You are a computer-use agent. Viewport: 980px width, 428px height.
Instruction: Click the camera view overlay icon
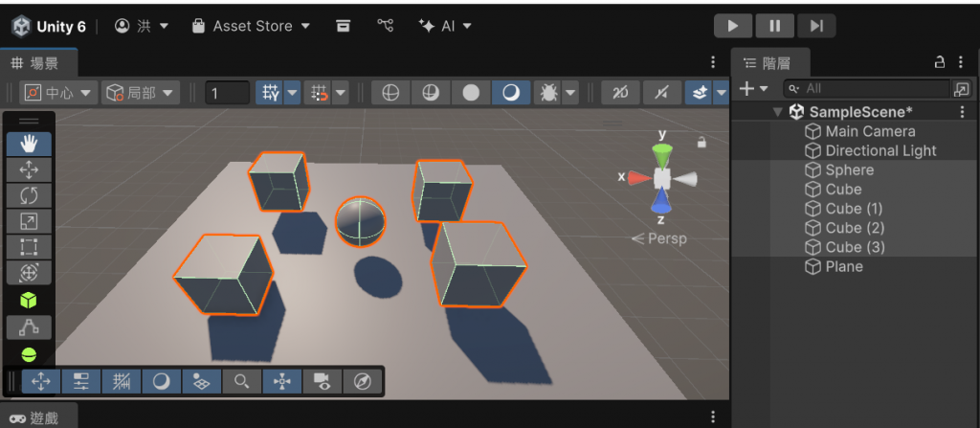(322, 381)
